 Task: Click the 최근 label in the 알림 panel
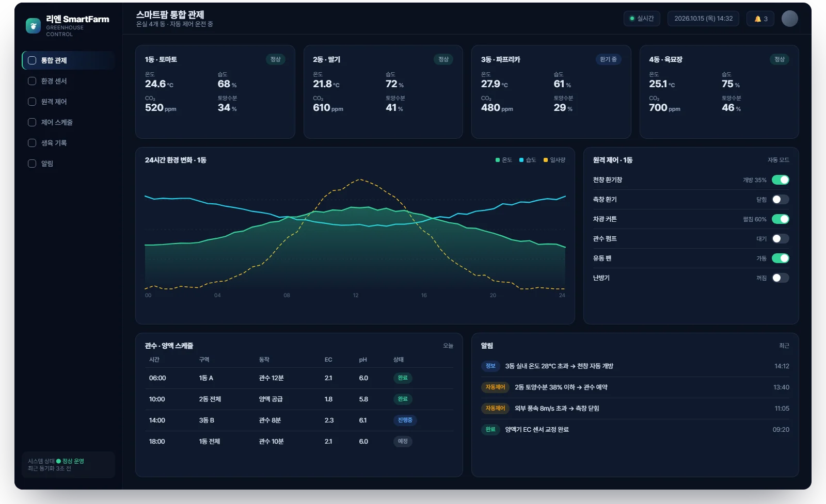click(x=784, y=346)
